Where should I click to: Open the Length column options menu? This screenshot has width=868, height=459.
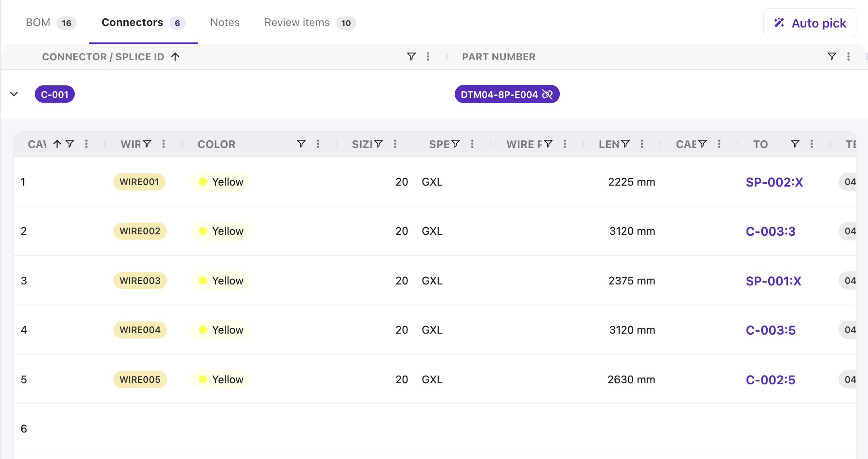642,144
